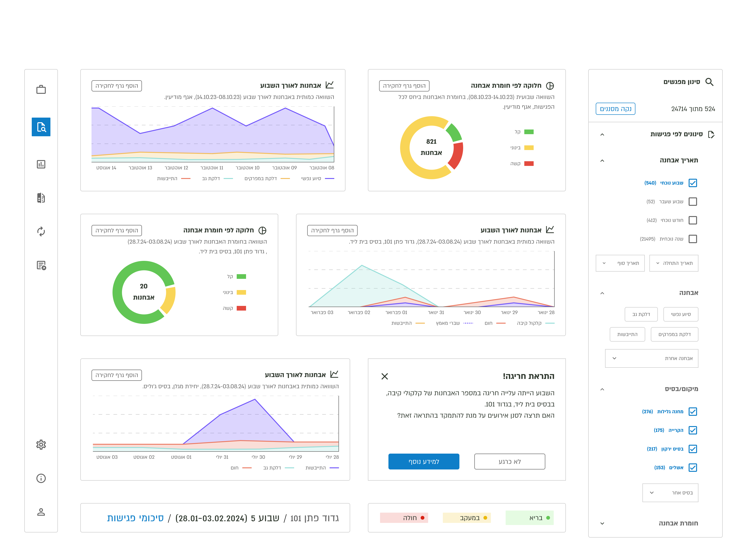Click the למידע נוסף blue button
747x560 pixels.
[x=423, y=462]
